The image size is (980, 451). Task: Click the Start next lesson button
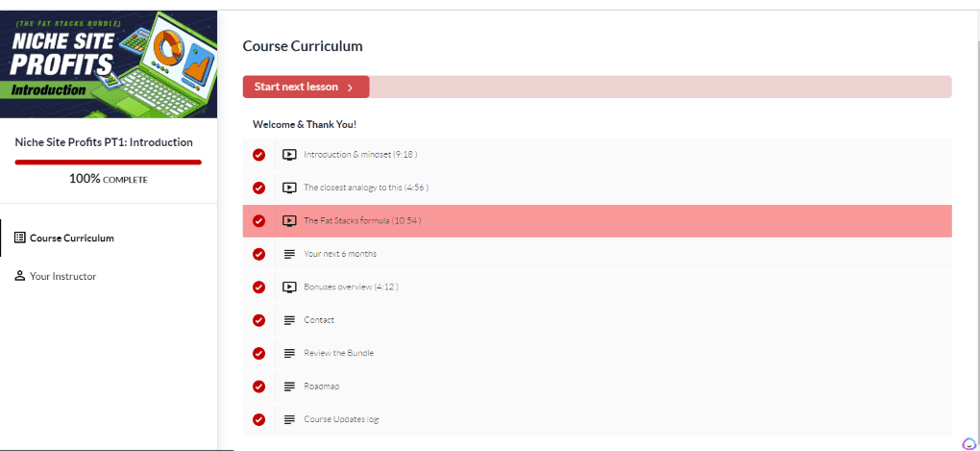pyautogui.click(x=306, y=87)
